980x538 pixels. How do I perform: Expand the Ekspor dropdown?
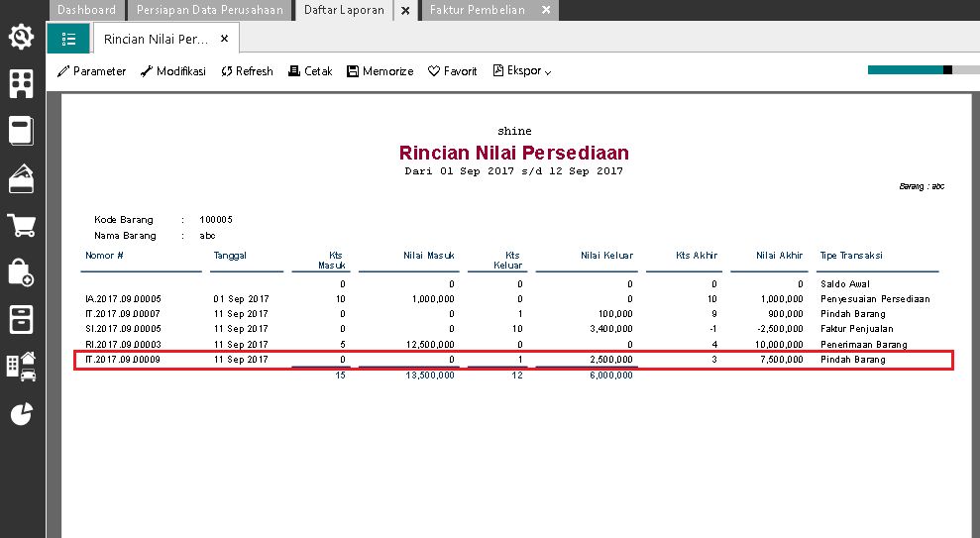click(x=522, y=71)
